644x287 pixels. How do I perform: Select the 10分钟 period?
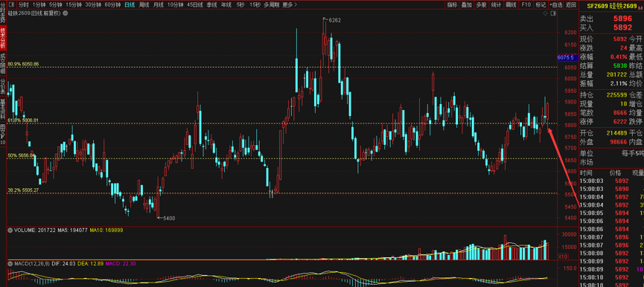(176, 5)
